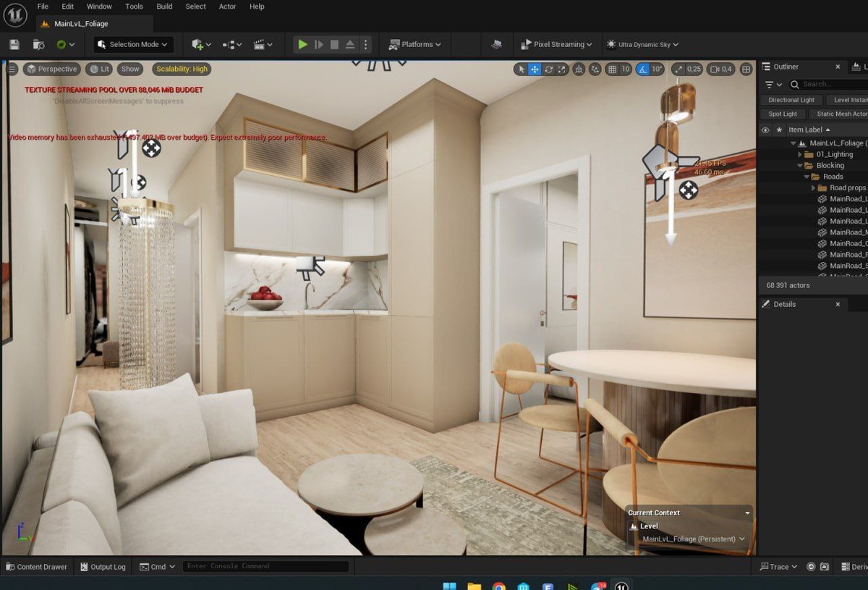Viewport: 868px width, 590px height.
Task: Select the Scale objects tool
Action: pos(562,69)
